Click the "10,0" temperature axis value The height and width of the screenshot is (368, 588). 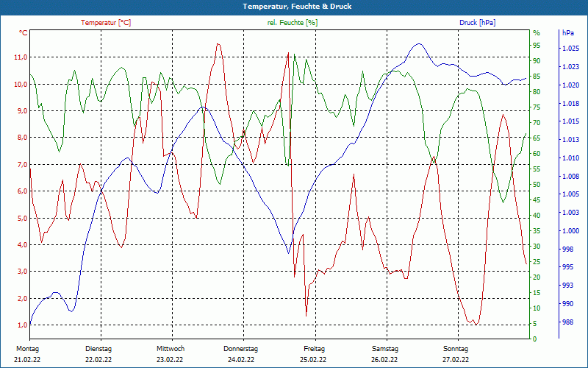point(21,84)
